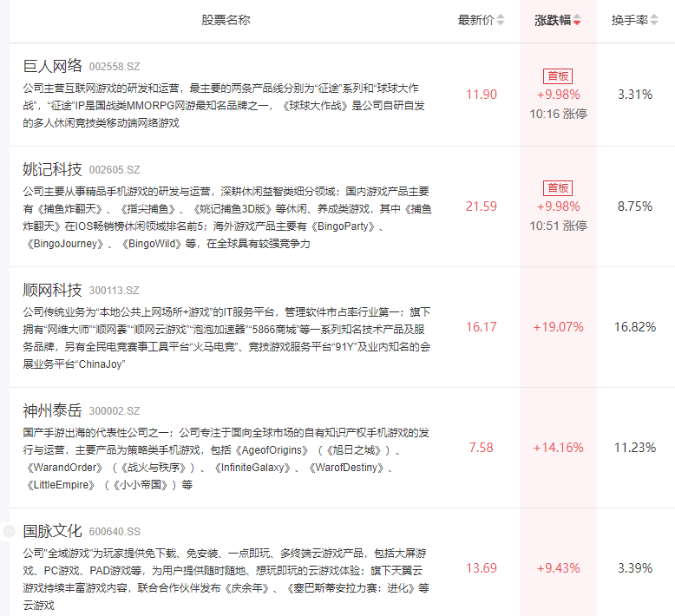Sort by 涨跌幅 column arrows

click(577, 20)
